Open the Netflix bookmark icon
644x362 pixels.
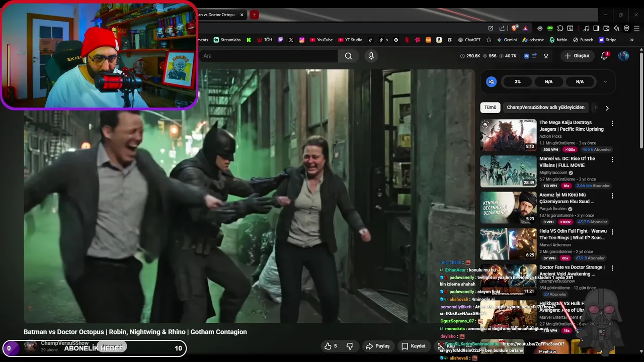[x=407, y=40]
